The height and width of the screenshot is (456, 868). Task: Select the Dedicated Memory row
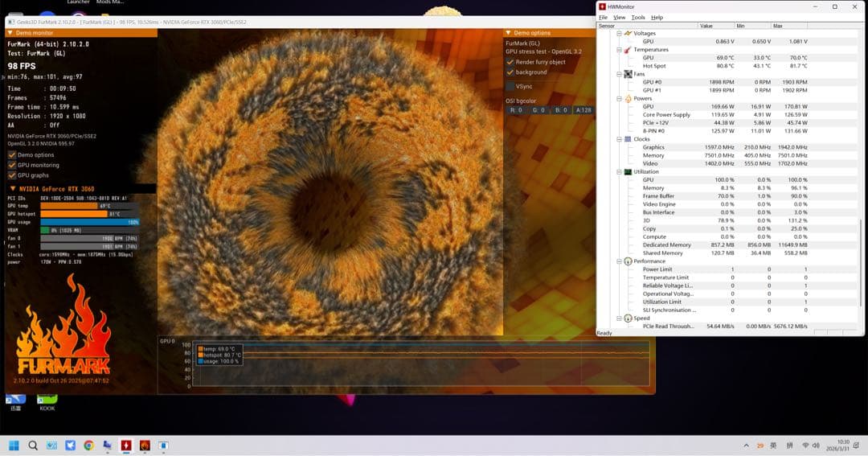[x=725, y=245]
